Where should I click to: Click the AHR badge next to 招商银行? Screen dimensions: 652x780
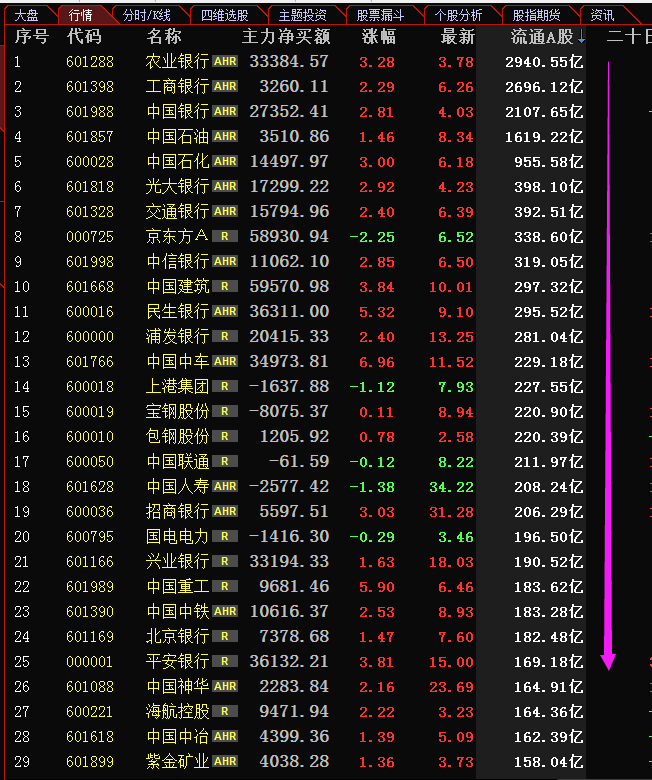pos(225,511)
